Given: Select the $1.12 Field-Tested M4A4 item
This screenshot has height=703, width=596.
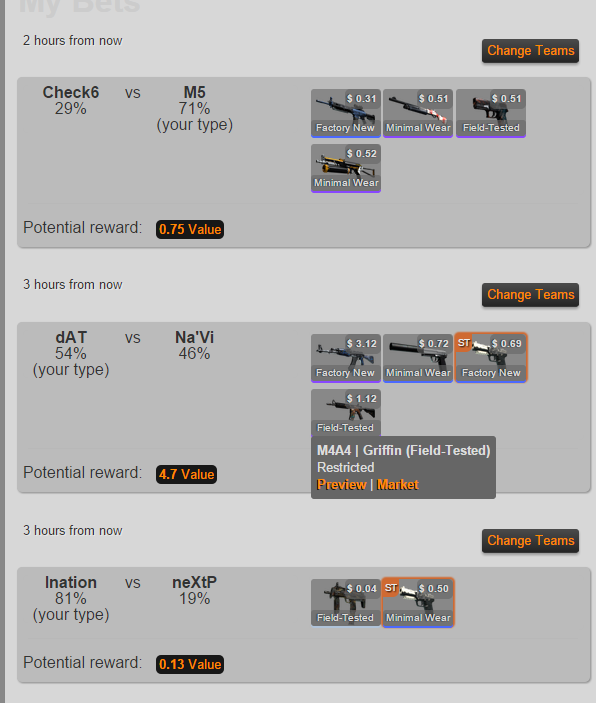Looking at the screenshot, I should [x=346, y=412].
